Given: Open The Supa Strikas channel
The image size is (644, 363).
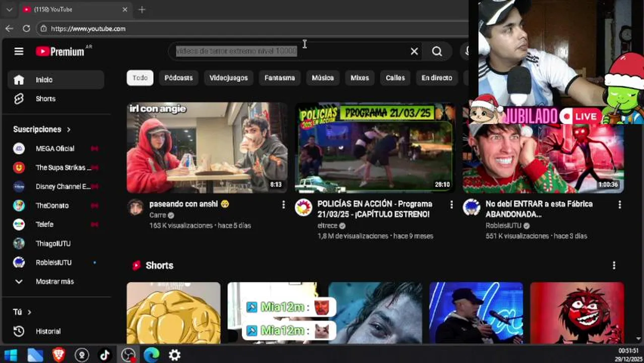Looking at the screenshot, I should [x=56, y=167].
